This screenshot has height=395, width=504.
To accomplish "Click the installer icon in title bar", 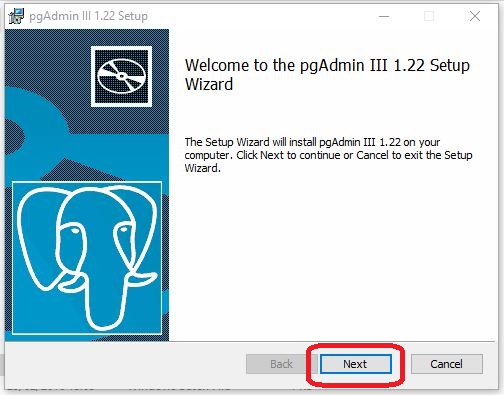I will [16, 16].
